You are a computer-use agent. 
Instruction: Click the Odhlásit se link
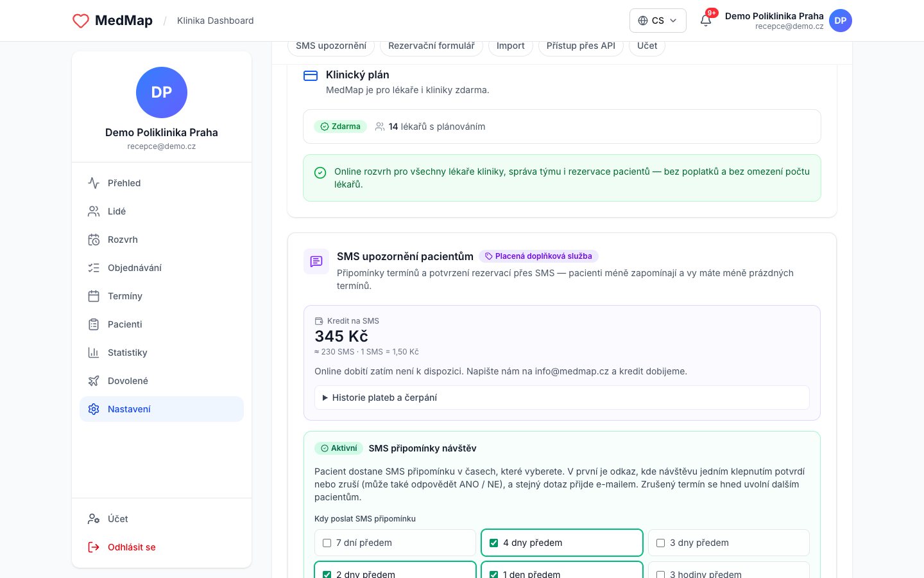coord(162,547)
